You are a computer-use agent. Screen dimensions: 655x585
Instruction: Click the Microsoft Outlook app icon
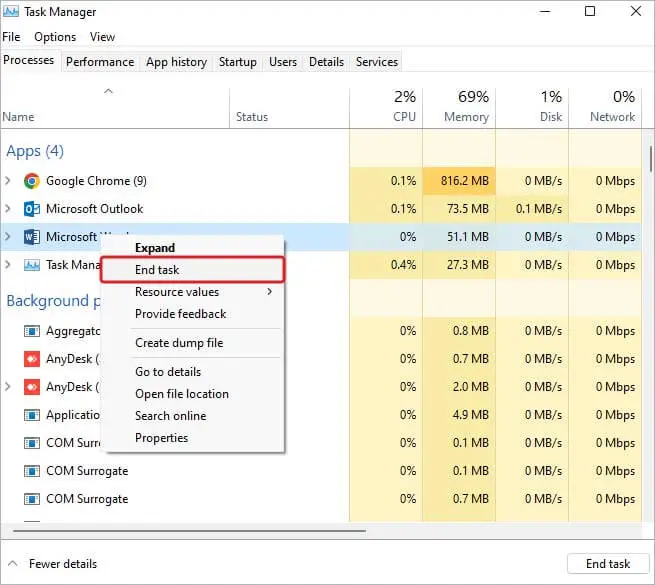(x=32, y=209)
